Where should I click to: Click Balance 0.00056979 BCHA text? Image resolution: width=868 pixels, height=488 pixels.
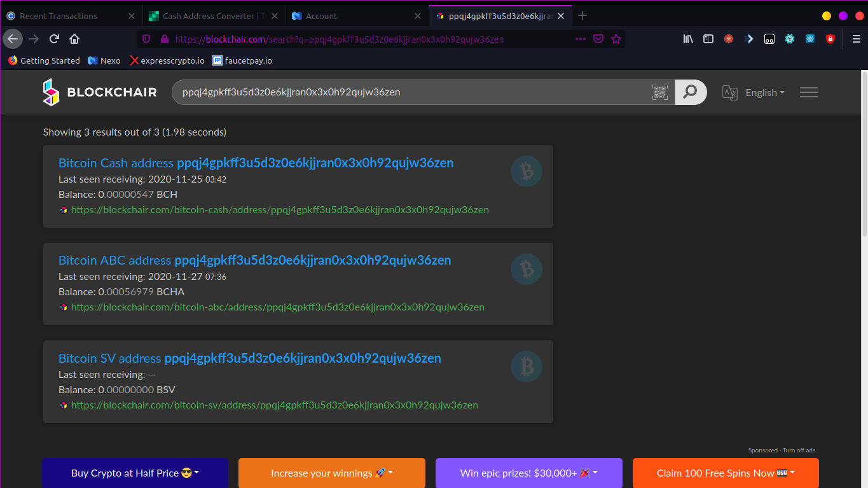coord(121,291)
